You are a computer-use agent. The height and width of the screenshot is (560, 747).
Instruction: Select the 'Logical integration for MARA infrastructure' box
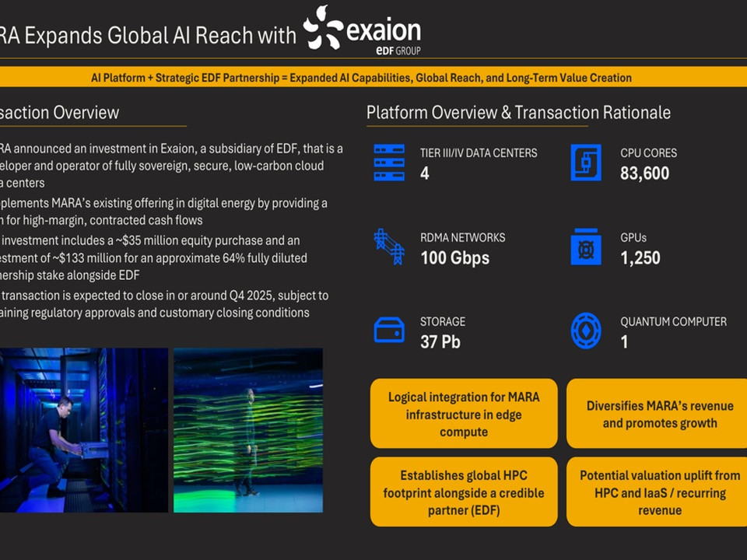(x=464, y=413)
